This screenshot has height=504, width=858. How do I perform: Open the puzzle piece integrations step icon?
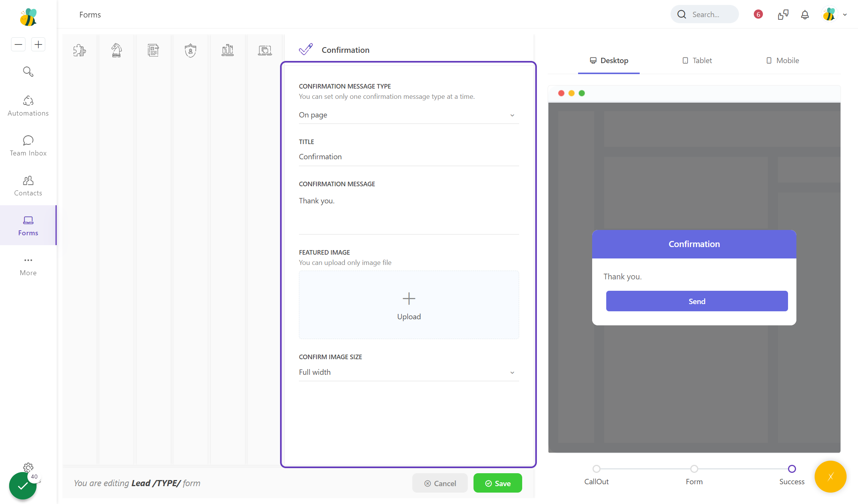click(79, 50)
